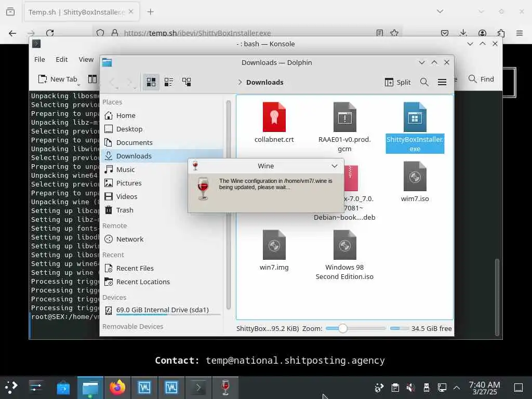Open Firefox downloads panel
Screen dimensions: 532x399
[x=463, y=33]
